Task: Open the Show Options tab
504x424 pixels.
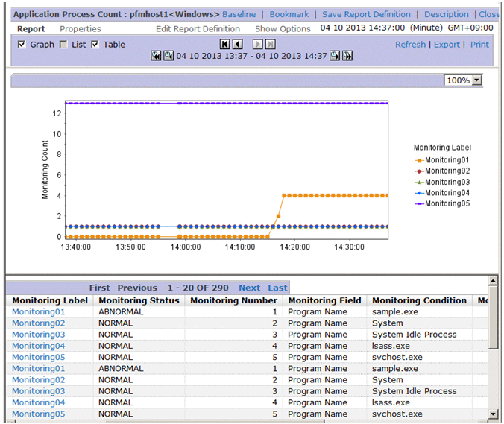Action: coord(283,29)
